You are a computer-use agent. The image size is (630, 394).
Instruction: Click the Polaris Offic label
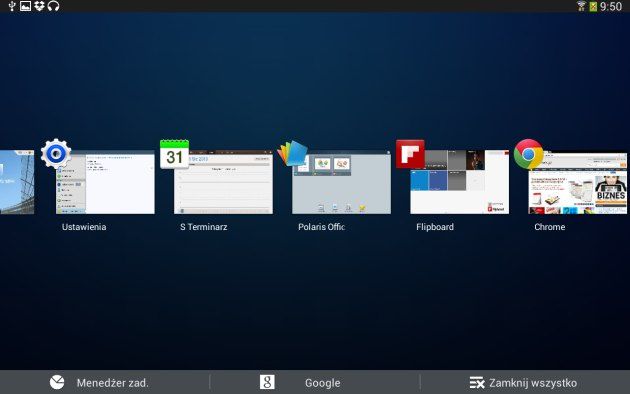(x=321, y=227)
